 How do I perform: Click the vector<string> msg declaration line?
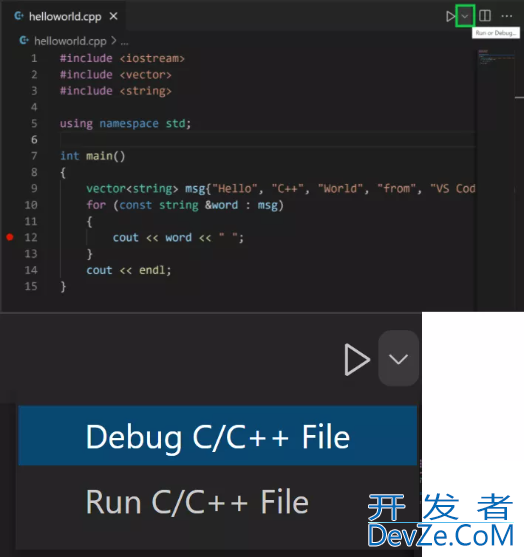point(281,189)
